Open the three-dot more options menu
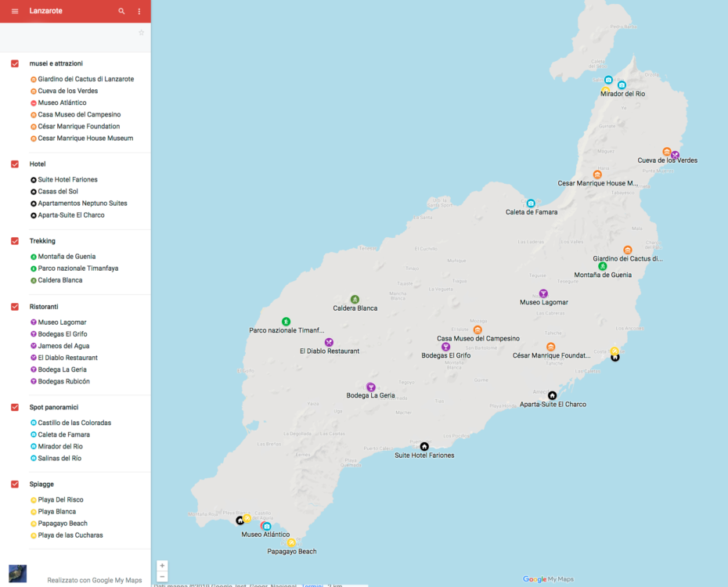 pyautogui.click(x=139, y=11)
